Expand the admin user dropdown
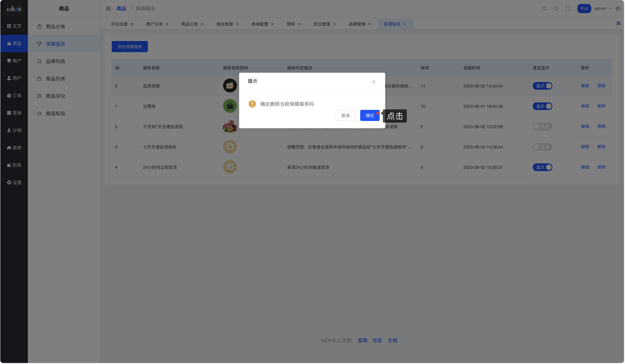The height and width of the screenshot is (364, 625). click(603, 8)
